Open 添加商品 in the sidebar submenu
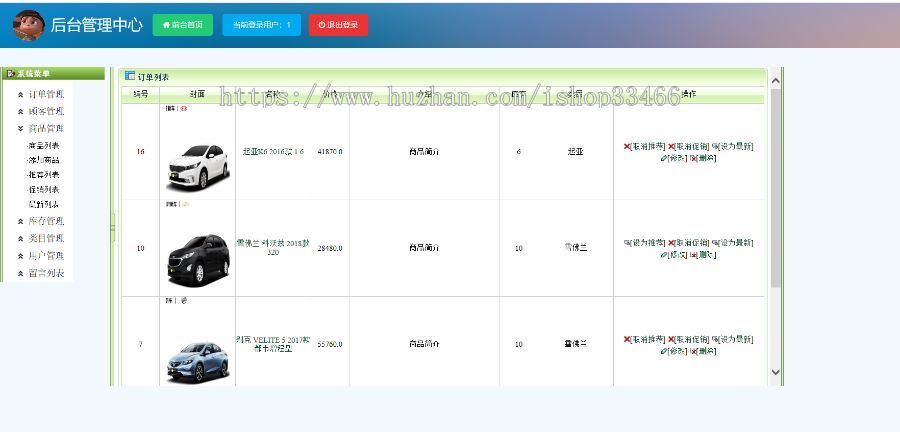The image size is (900, 432). [44, 160]
